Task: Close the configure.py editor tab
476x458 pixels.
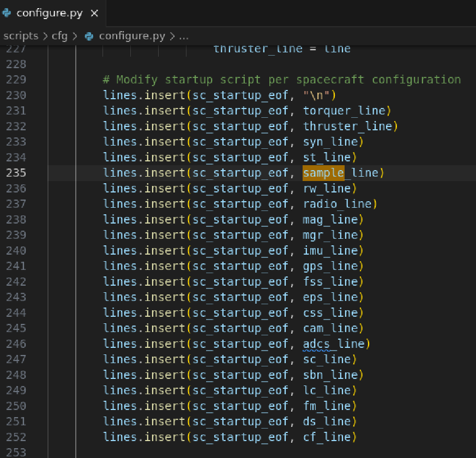Action: [94, 13]
